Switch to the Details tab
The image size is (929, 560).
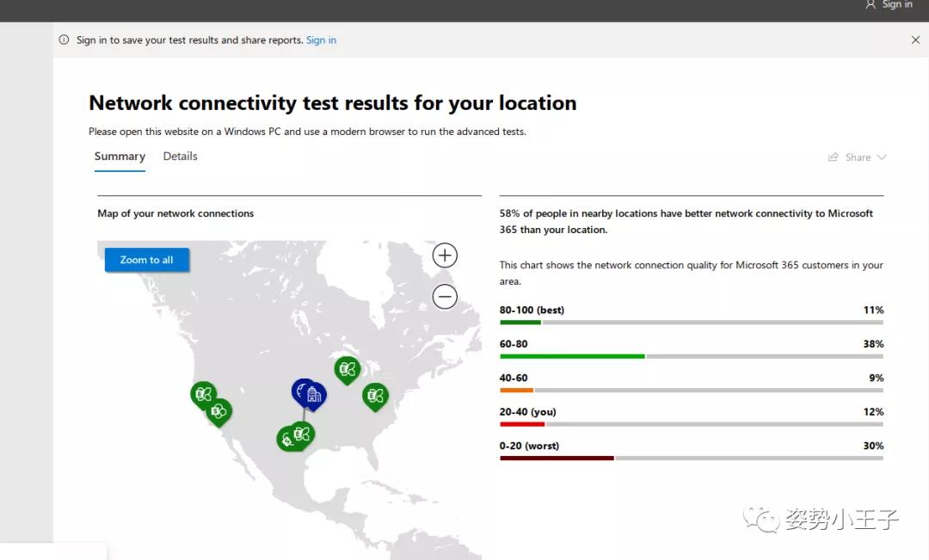(180, 156)
